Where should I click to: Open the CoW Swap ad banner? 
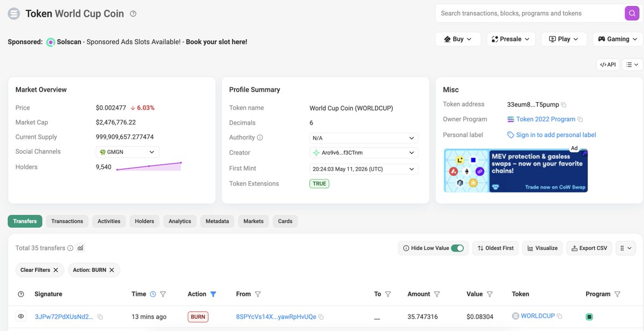[516, 171]
